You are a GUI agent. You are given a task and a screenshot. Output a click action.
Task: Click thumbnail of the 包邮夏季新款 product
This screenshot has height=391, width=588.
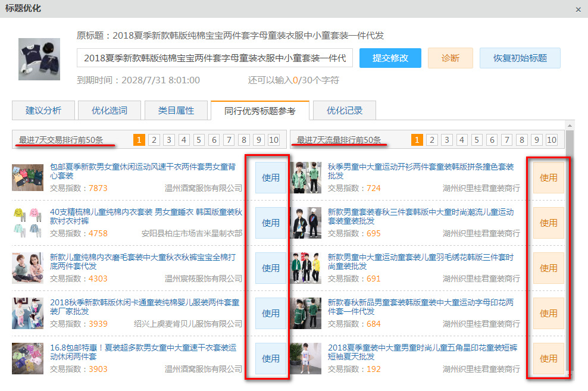click(28, 178)
